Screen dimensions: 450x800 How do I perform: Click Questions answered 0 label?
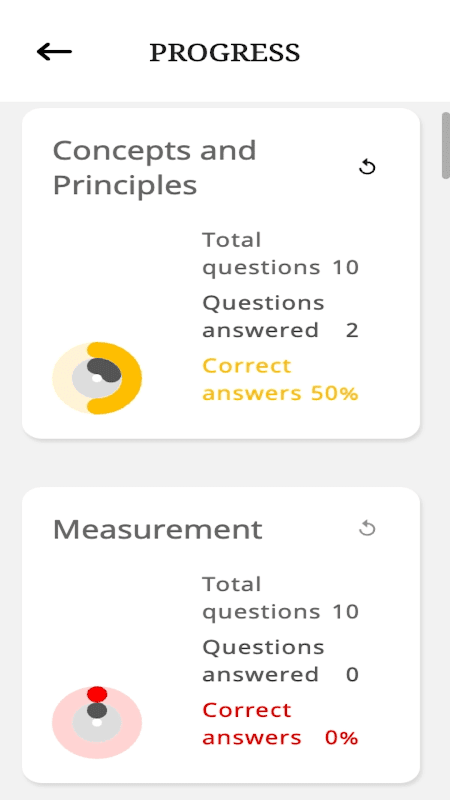[280, 661]
